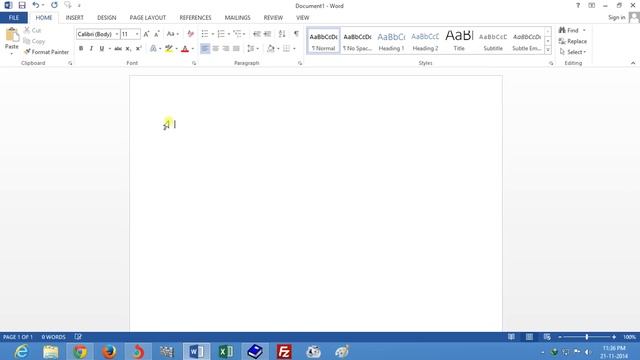Open the font size dropdown

point(137,34)
